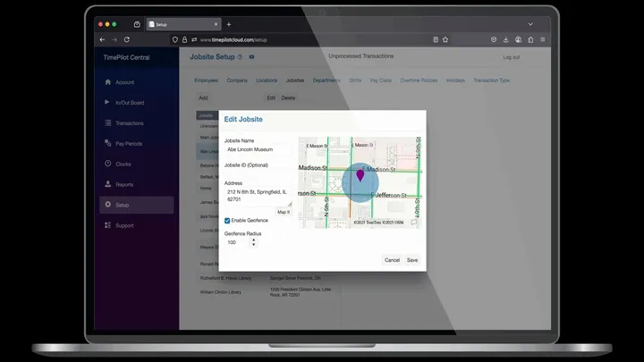Viewport: 644px width, 362px height.
Task: Open the Support page
Action: pyautogui.click(x=123, y=226)
